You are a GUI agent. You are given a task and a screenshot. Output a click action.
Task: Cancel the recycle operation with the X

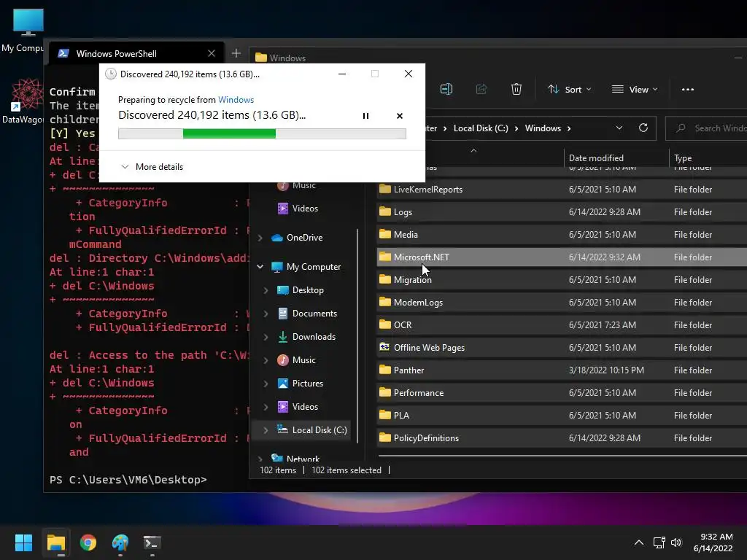click(x=399, y=116)
